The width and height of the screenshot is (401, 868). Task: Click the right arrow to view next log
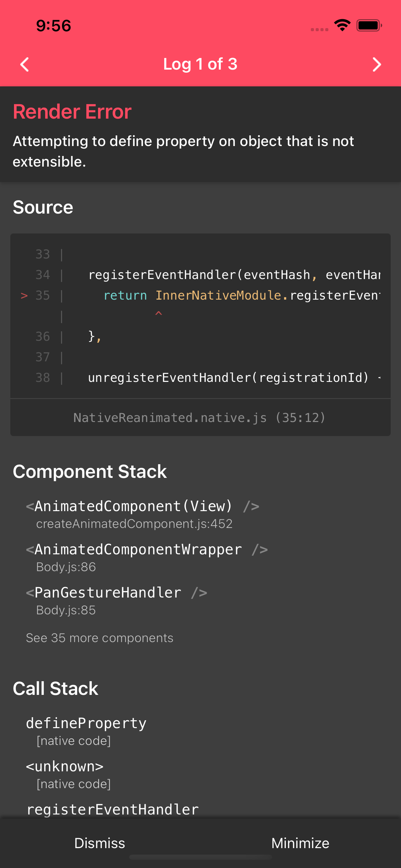point(376,64)
